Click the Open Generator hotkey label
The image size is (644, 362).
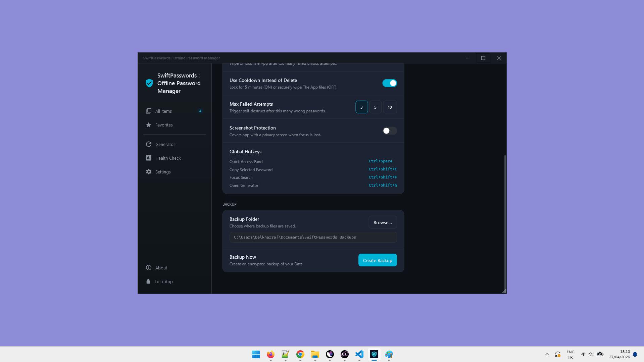point(244,186)
